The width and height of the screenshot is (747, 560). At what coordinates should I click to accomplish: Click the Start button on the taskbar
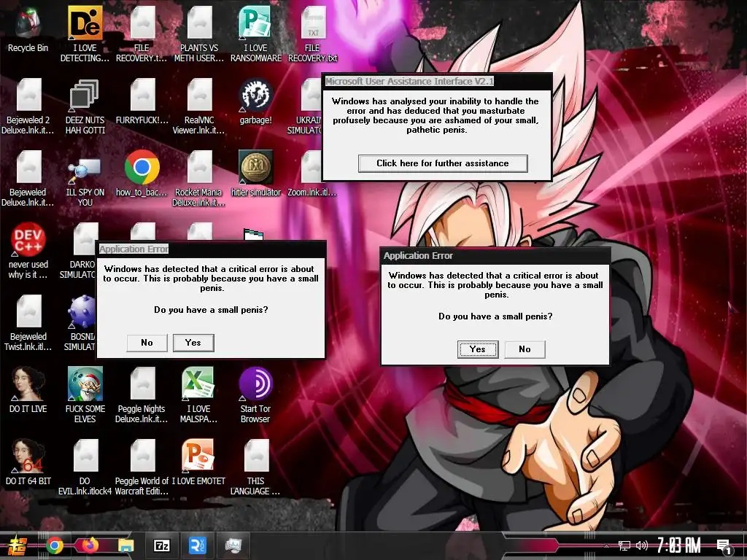tap(18, 545)
